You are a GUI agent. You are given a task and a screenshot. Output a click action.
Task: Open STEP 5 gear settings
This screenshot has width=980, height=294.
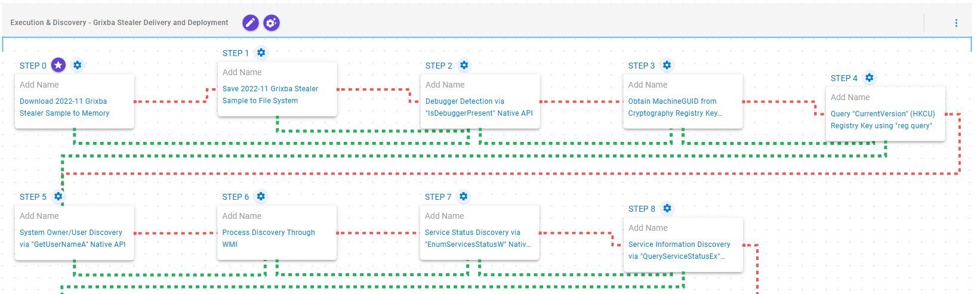click(58, 196)
